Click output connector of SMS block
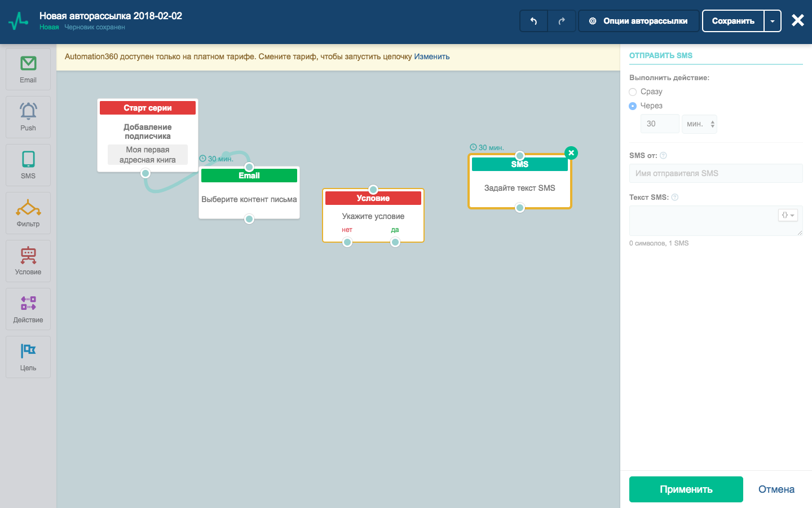The height and width of the screenshot is (508, 812). point(520,208)
